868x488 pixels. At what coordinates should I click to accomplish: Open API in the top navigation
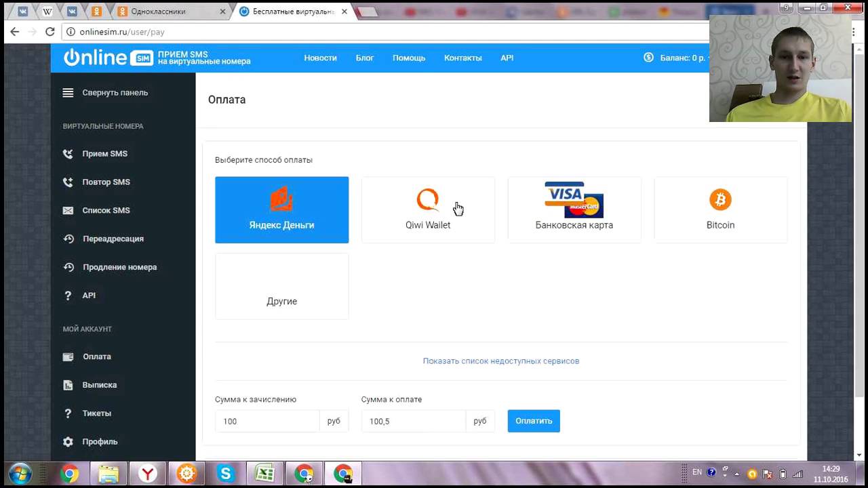[x=507, y=58]
